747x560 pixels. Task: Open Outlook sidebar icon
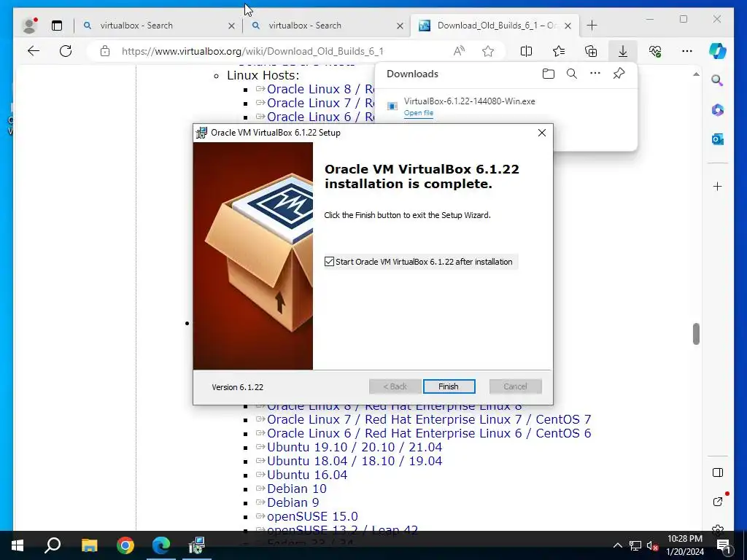(718, 139)
